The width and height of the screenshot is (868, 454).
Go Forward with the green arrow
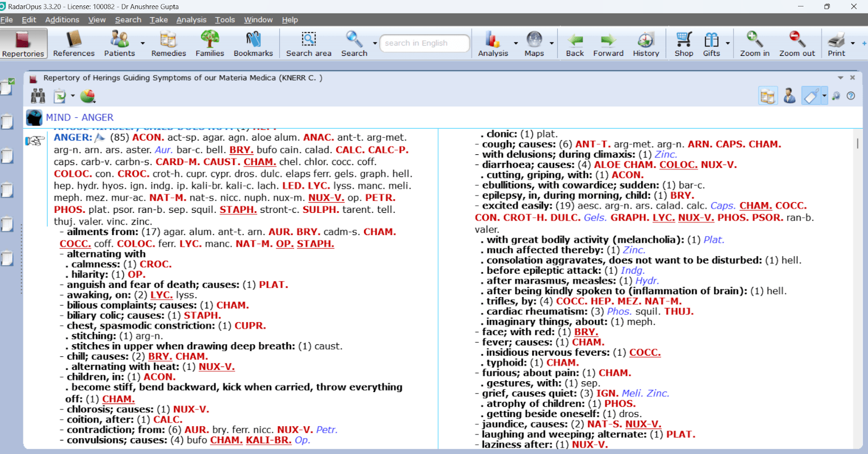tap(608, 43)
